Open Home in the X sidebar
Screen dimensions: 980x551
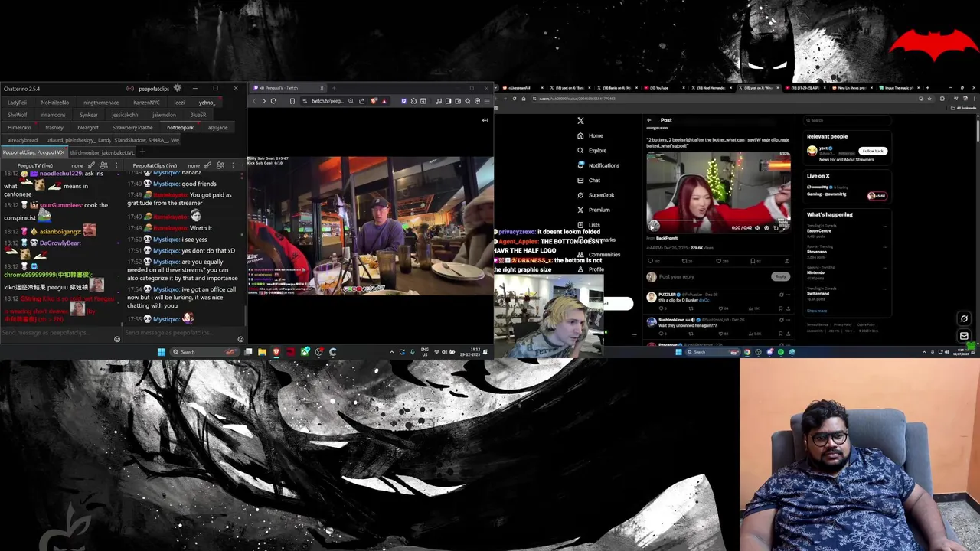point(590,135)
